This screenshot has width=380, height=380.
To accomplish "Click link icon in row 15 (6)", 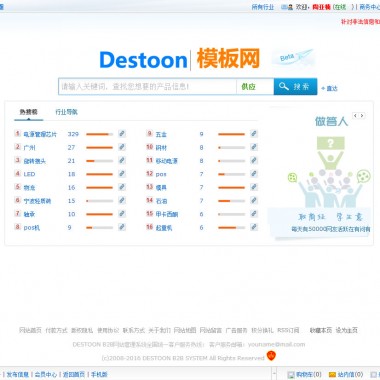I will point(254,214).
